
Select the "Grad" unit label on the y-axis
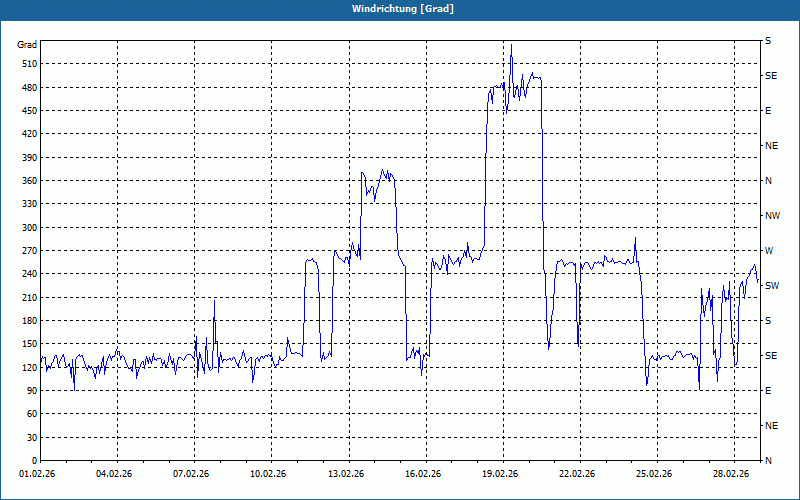(x=27, y=45)
